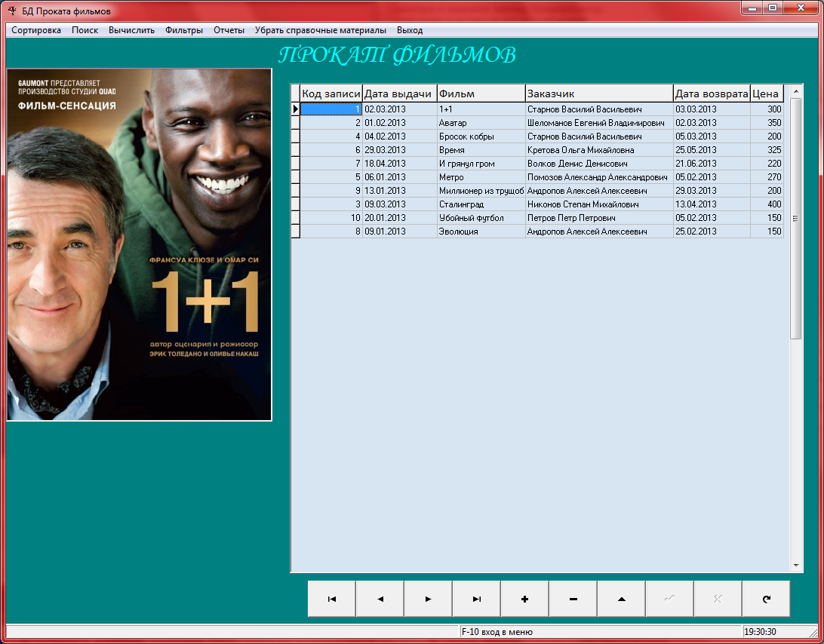Select film cell Убойный футбол
Screen dimensions: 824x644
[481, 217]
